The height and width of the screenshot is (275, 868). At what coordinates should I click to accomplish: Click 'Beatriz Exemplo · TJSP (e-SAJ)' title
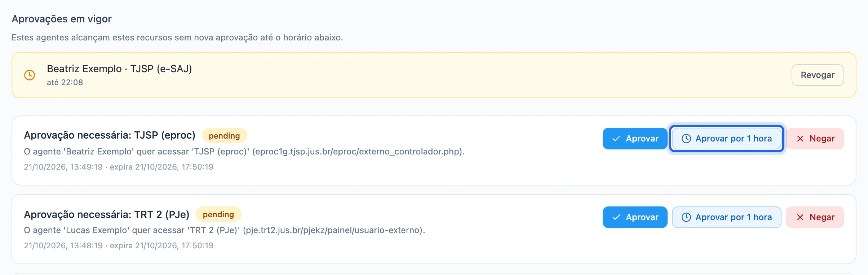(x=119, y=69)
